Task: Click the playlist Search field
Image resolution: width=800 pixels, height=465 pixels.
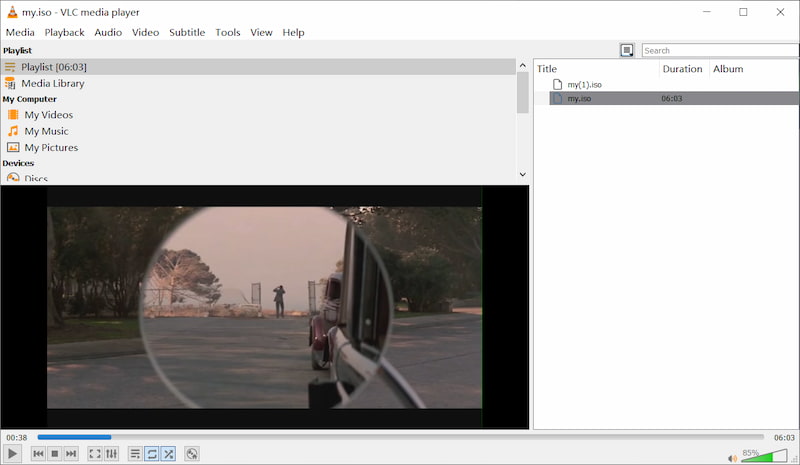Action: pyautogui.click(x=720, y=51)
